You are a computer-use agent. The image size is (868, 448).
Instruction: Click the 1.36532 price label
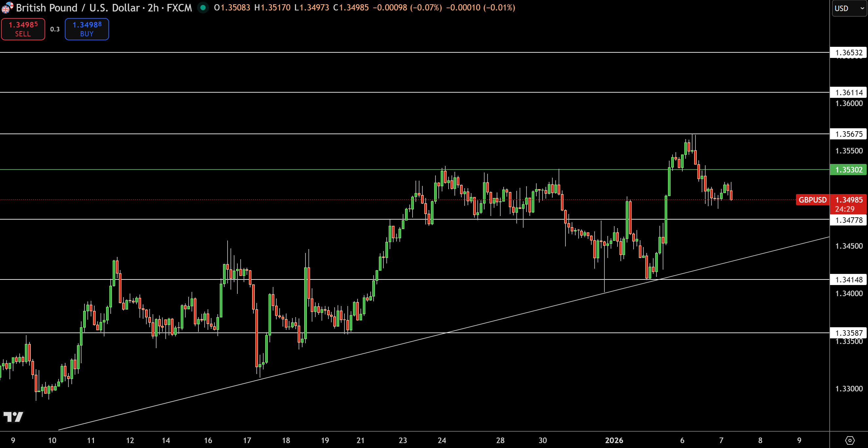[848, 53]
